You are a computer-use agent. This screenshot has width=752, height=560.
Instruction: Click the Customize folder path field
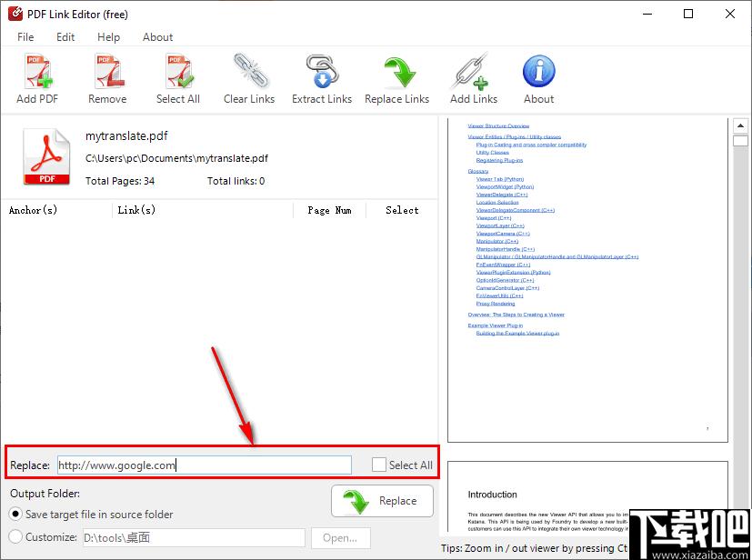pyautogui.click(x=194, y=538)
